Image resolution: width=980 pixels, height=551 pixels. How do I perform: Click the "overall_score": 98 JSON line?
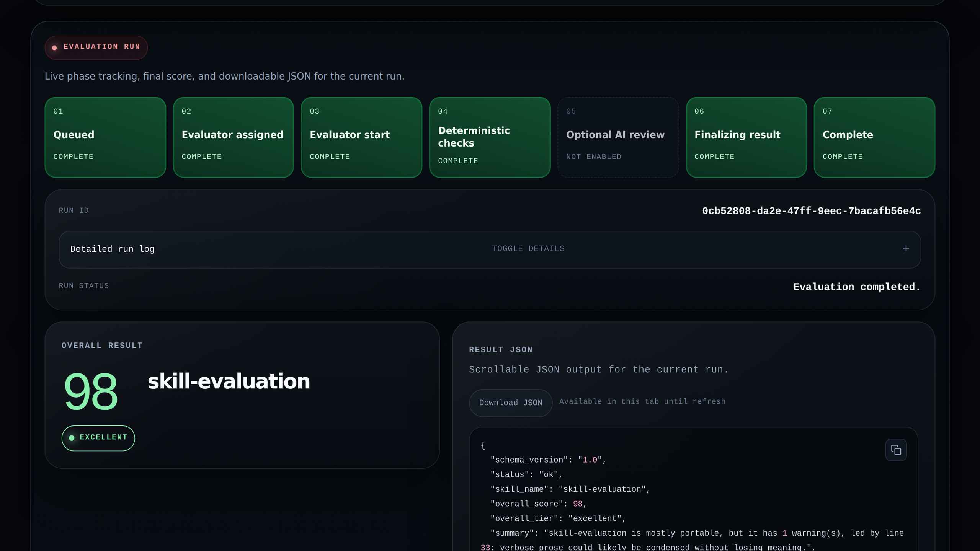[x=539, y=504]
